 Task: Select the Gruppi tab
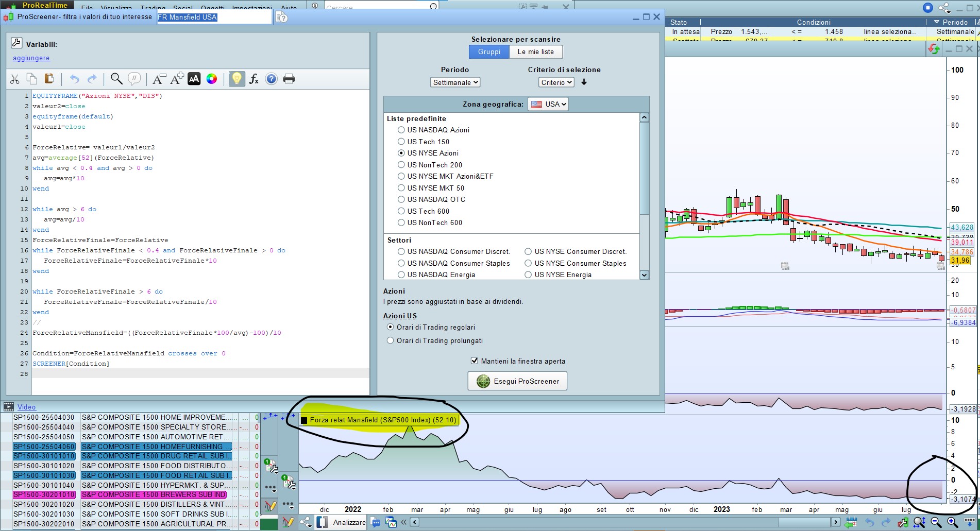[488, 52]
